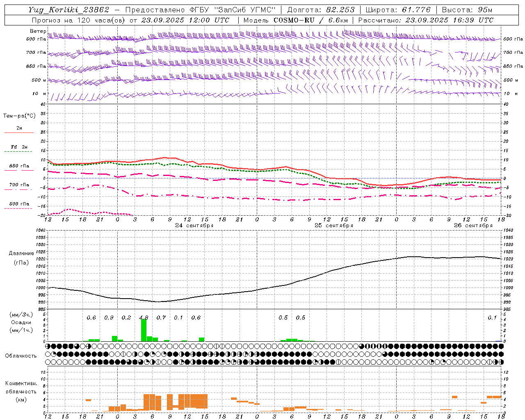Click the (мм/1ч.) precipitation unit label
Image resolution: width=525 pixels, height=420 pixels.
point(21,330)
